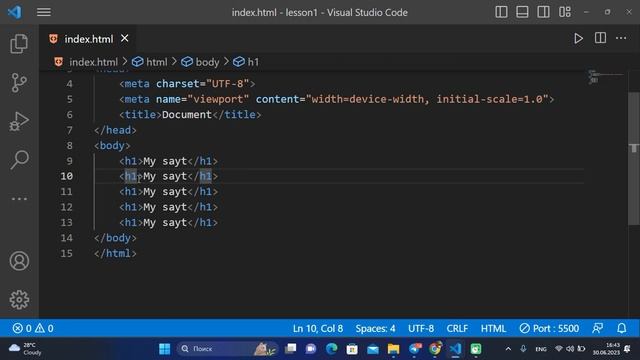
Task: Open the editor More Actions menu
Action: coord(621,38)
